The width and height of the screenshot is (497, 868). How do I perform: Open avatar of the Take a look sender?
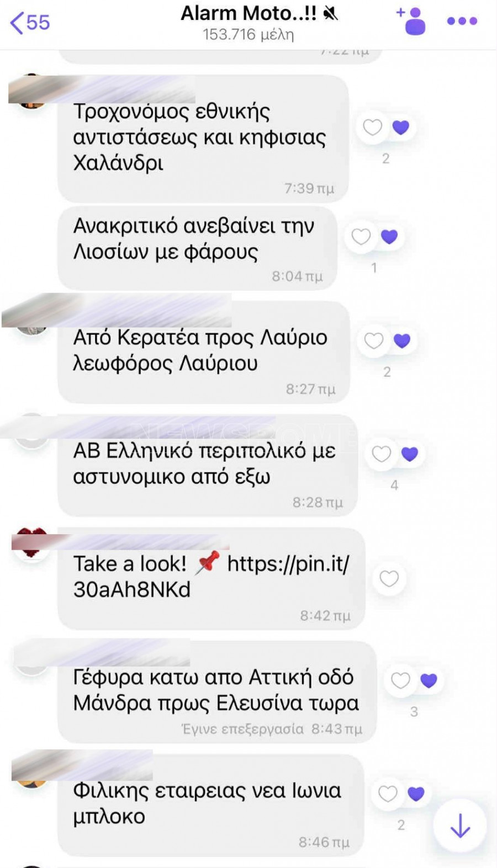coord(31,544)
